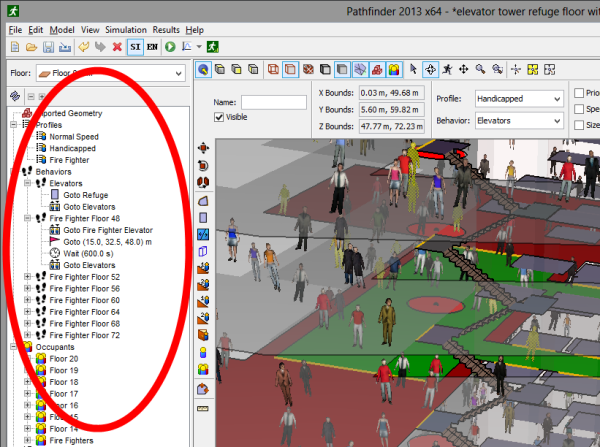Select the SI units toolbar button
600x447 pixels.
(x=136, y=47)
